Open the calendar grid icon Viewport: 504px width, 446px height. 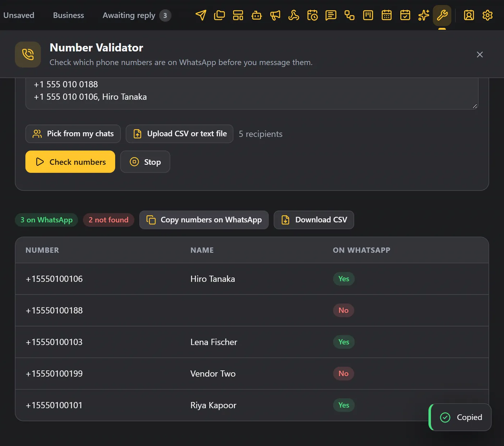pyautogui.click(x=387, y=15)
